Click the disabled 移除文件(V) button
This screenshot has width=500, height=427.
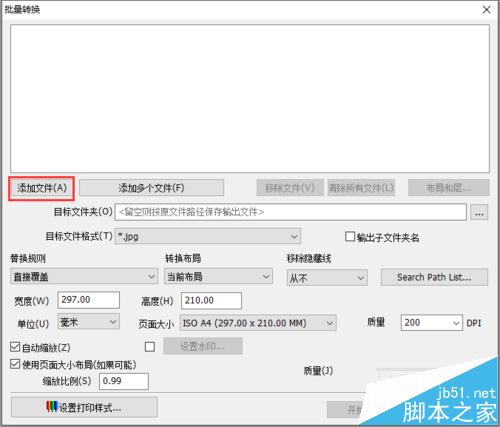pos(290,188)
